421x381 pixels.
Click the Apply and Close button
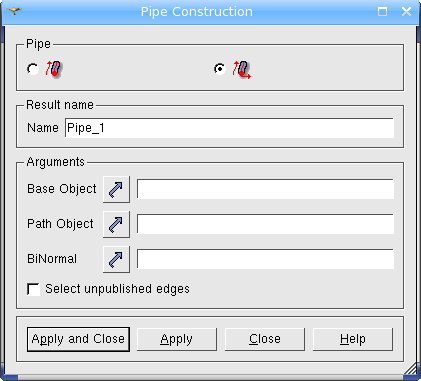tap(78, 339)
